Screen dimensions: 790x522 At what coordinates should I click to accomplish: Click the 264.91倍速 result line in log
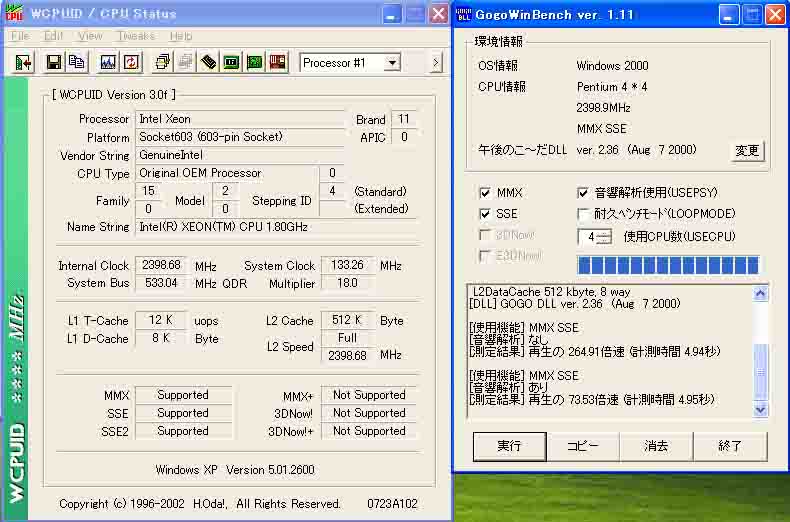[595, 352]
